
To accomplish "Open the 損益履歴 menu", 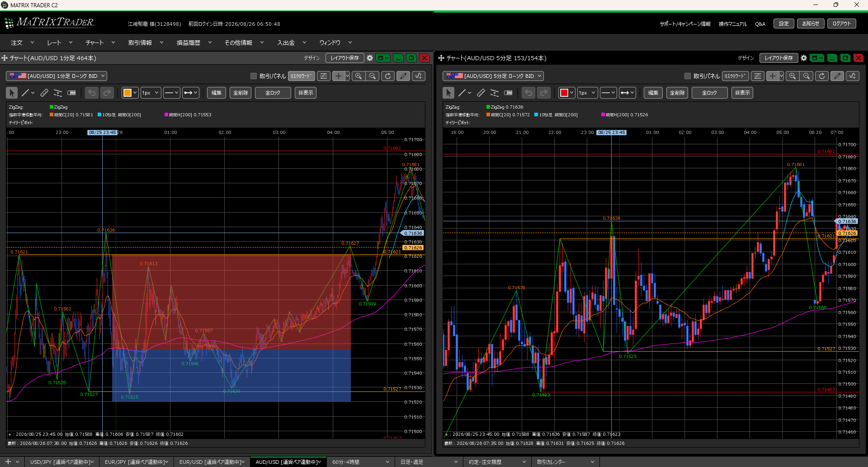I will (194, 43).
